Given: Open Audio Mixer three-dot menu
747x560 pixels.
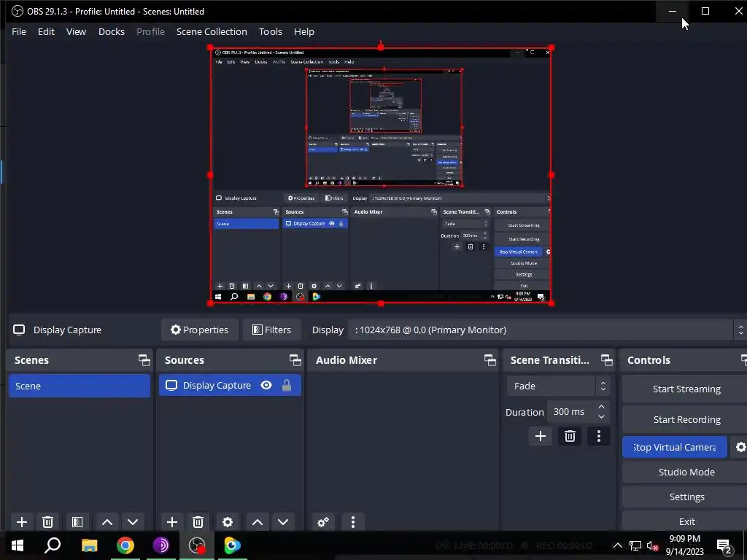Looking at the screenshot, I should tap(353, 522).
